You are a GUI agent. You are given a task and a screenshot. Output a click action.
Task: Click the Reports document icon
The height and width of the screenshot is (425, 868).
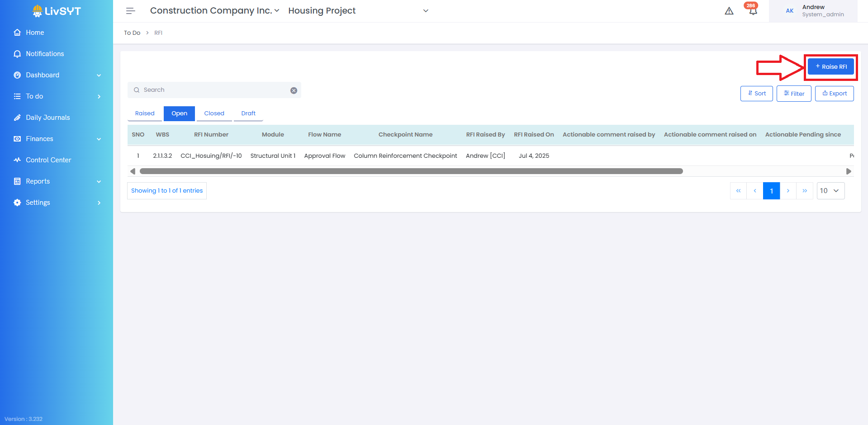(17, 181)
